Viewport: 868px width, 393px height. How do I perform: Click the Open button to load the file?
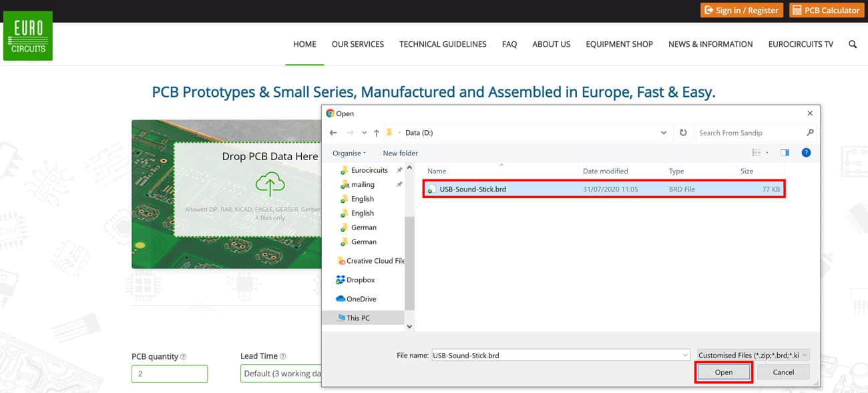point(723,372)
